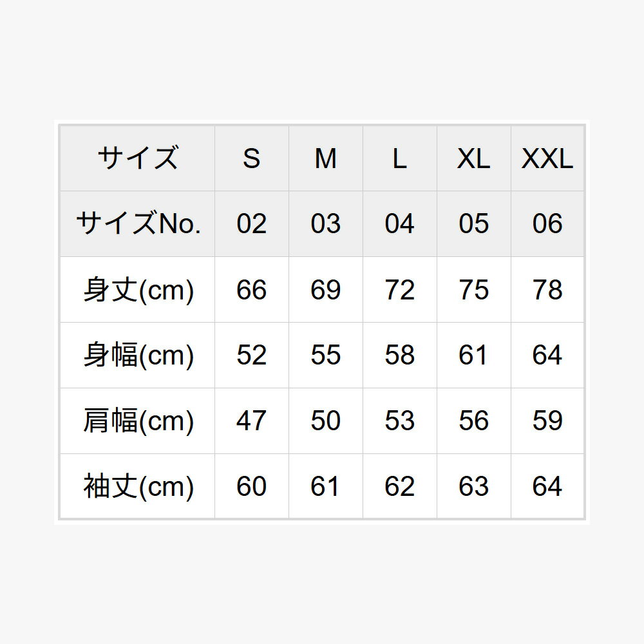Click the 肩幅(cm) row label

point(137,421)
